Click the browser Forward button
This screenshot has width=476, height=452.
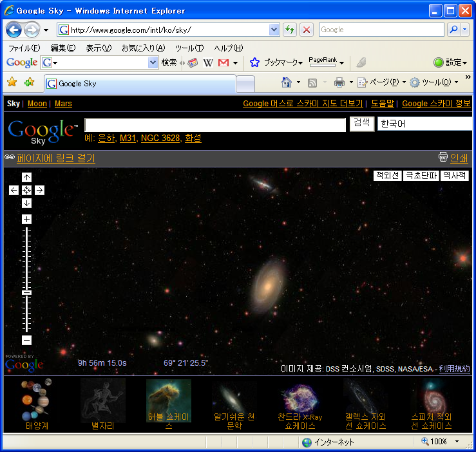click(32, 30)
